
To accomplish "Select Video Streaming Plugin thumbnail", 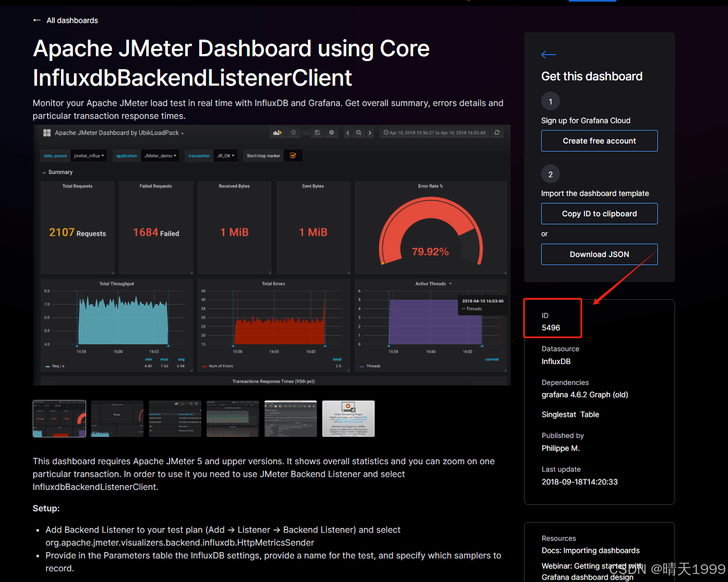I will (x=348, y=419).
